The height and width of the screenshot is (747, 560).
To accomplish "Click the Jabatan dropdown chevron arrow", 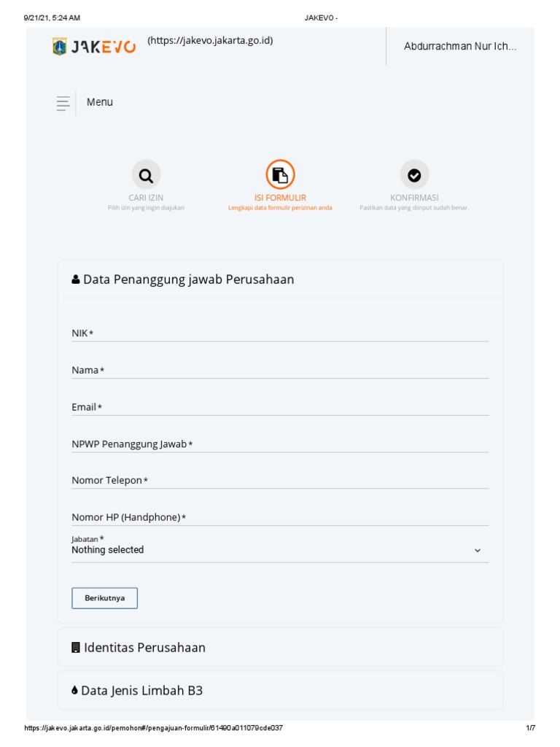I will point(478,551).
